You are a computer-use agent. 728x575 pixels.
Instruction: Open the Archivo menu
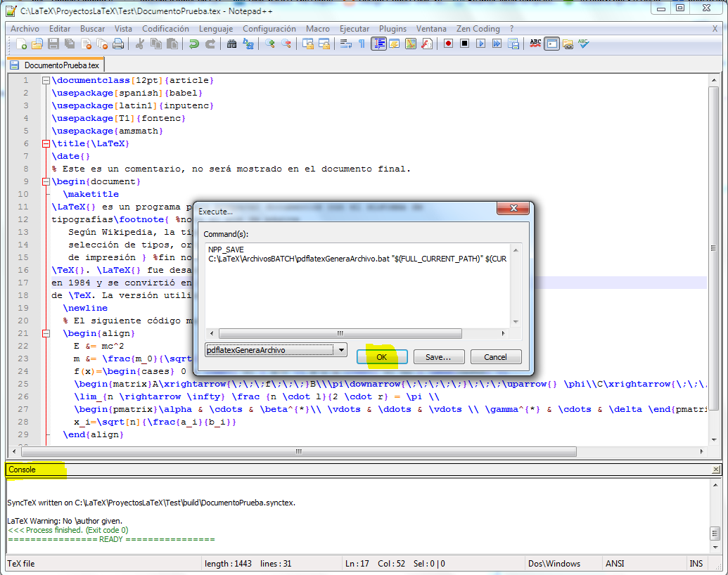click(x=25, y=29)
